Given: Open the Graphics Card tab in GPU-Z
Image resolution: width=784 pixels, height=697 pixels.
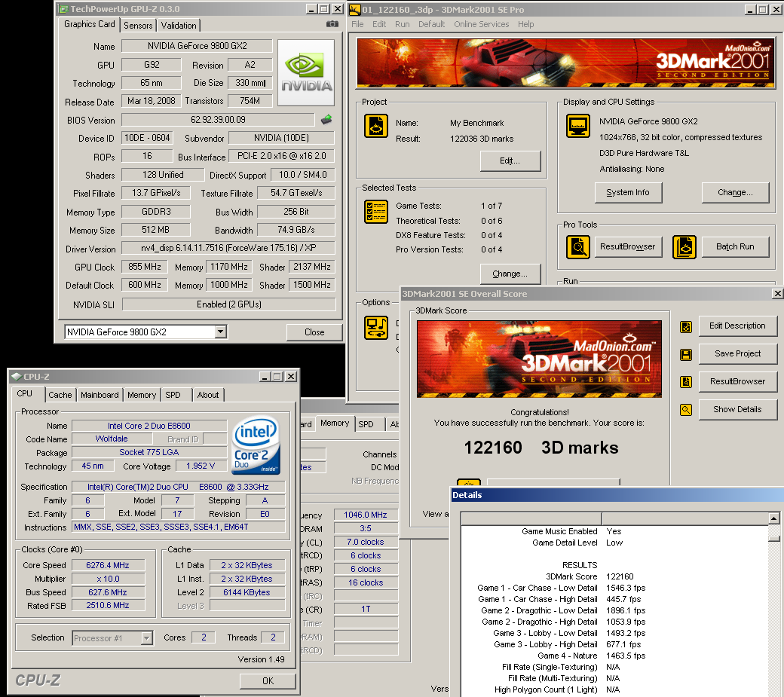Looking at the screenshot, I should click(90, 24).
